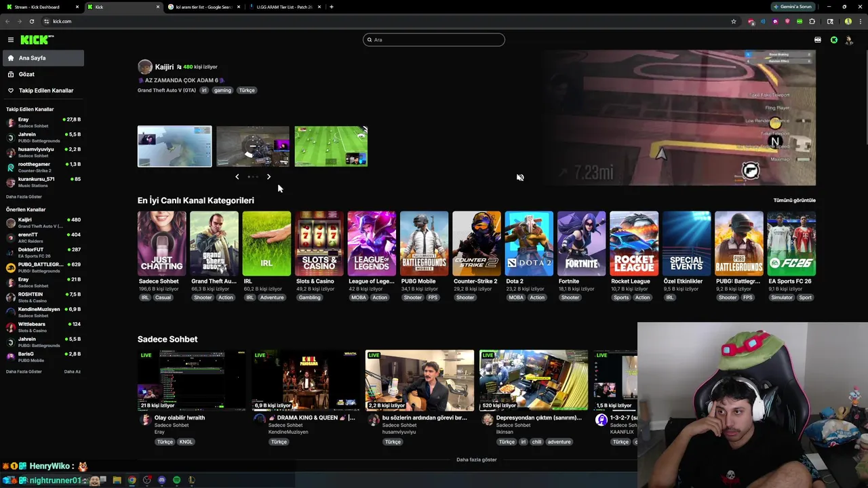
Task: Open the Home icon for Ana Sayfa
Action: pyautogui.click(x=10, y=58)
